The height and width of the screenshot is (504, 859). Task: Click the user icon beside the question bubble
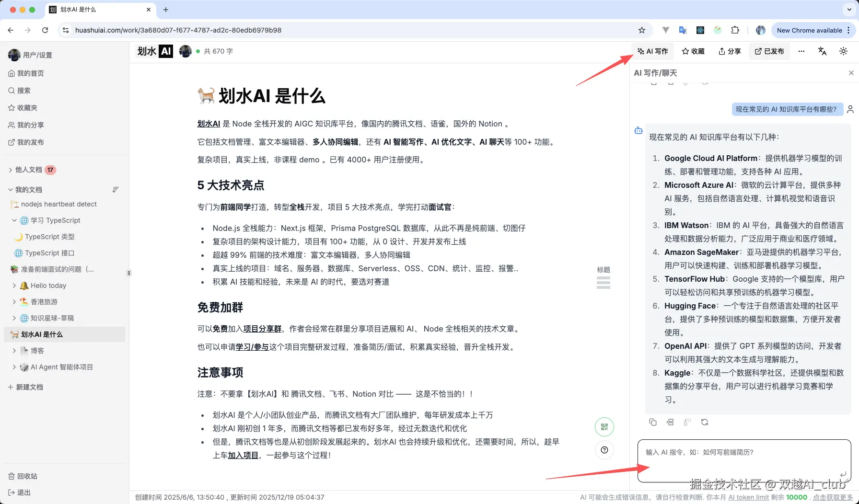pyautogui.click(x=850, y=109)
